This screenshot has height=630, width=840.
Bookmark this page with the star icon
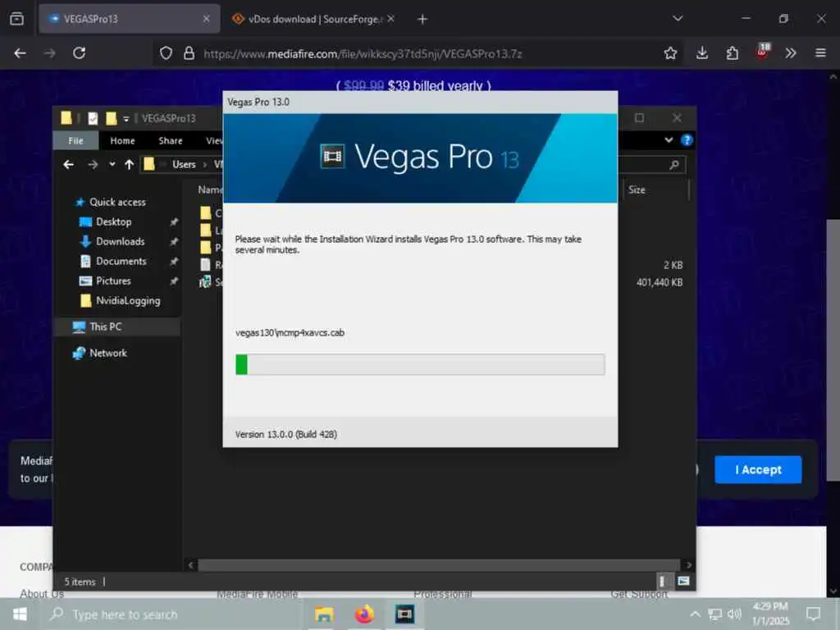pos(670,53)
